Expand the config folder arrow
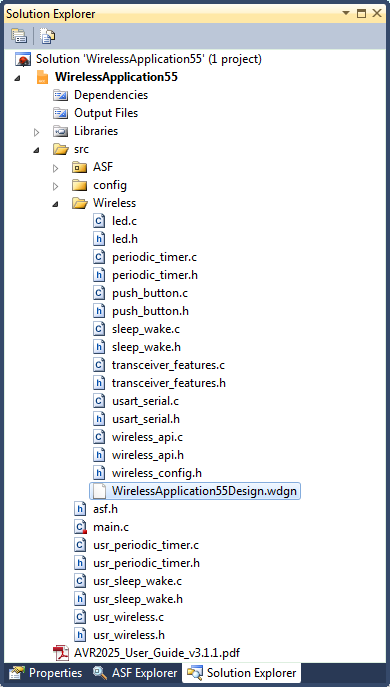This screenshot has height=687, width=390. click(x=56, y=186)
